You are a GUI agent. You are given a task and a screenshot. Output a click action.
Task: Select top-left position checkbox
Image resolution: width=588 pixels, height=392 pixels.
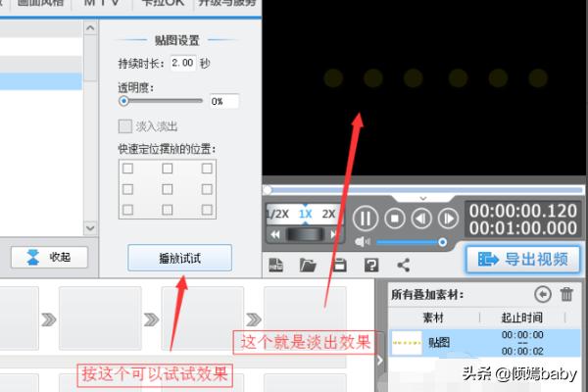coord(127,169)
